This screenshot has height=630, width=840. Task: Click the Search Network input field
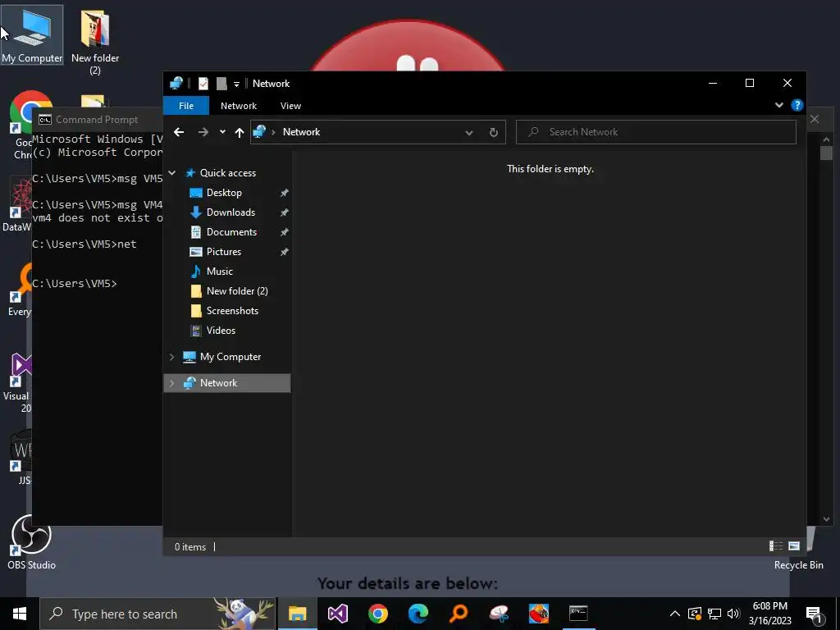point(655,132)
